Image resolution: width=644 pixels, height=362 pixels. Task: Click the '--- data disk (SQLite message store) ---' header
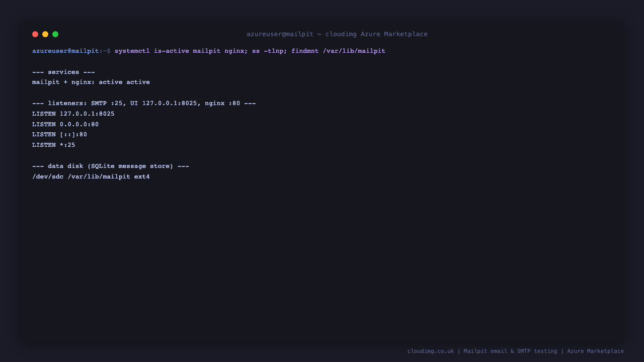(111, 166)
